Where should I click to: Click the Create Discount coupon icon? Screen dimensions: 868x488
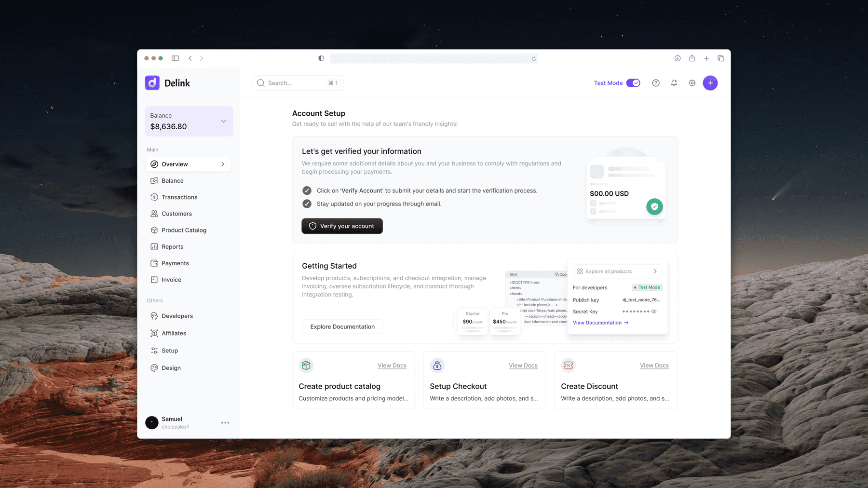coord(569,366)
